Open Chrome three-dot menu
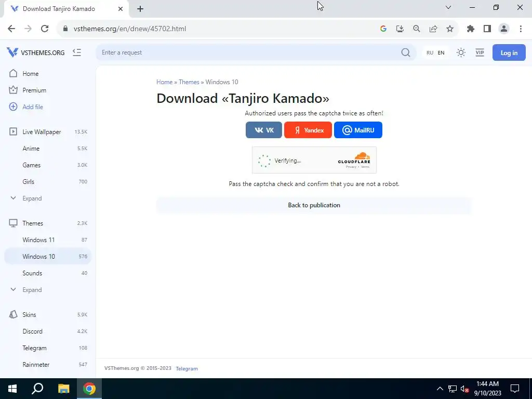This screenshot has height=399, width=532. pos(521,29)
